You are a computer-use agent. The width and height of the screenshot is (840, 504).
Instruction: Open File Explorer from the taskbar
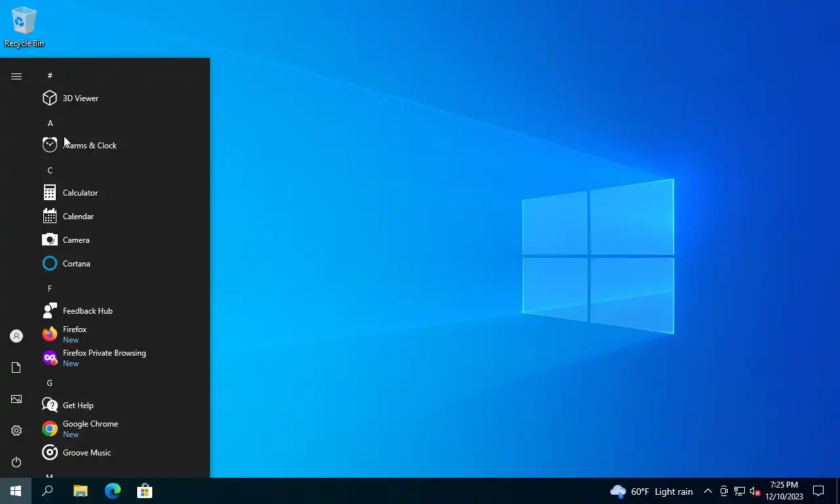[80, 491]
